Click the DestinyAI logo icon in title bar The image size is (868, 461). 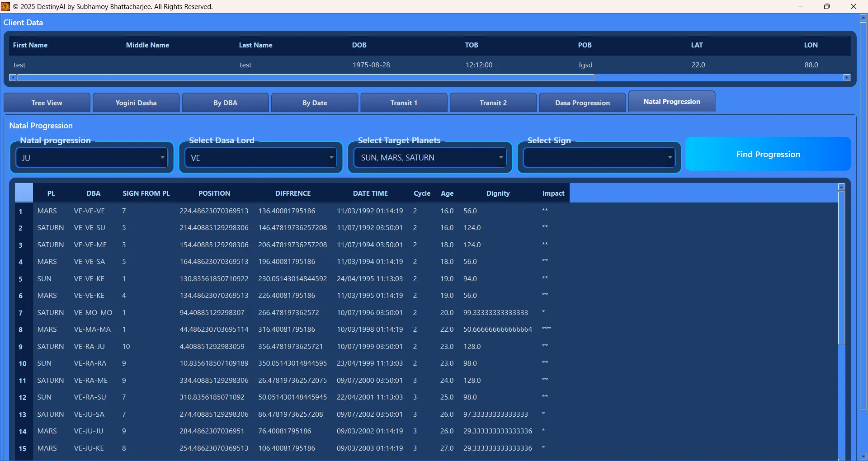pyautogui.click(x=5, y=6)
